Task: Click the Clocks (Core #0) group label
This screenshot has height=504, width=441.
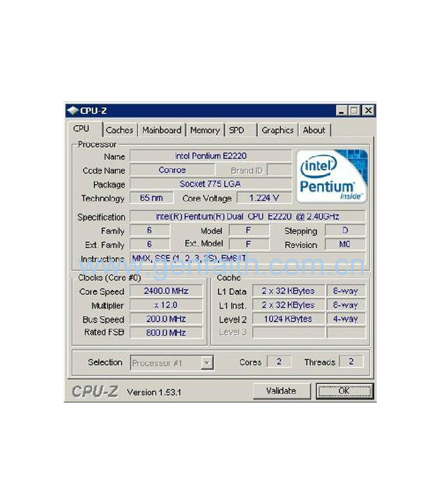Action: (110, 278)
